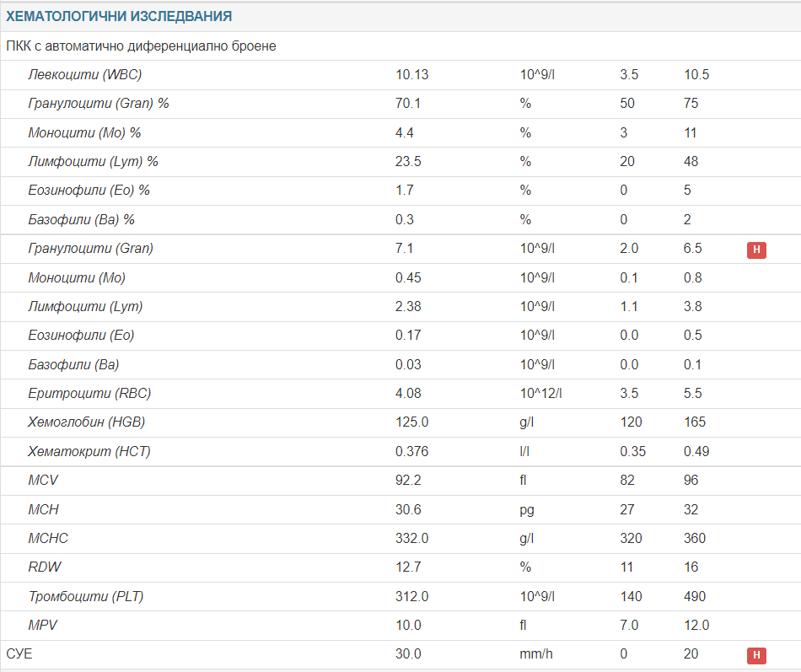
Task: Click the platelet result value 312.0
Action: pyautogui.click(x=411, y=596)
